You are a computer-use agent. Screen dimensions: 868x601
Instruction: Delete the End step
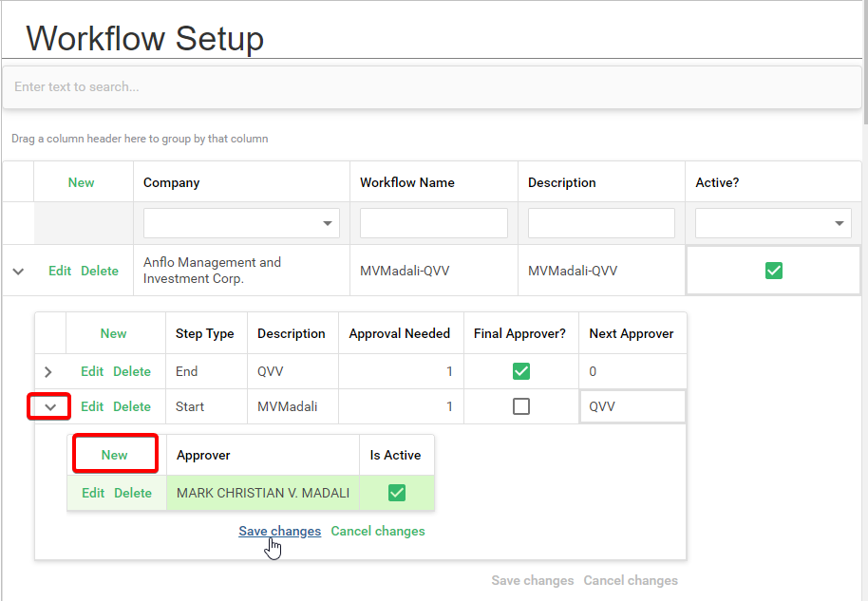click(x=132, y=371)
